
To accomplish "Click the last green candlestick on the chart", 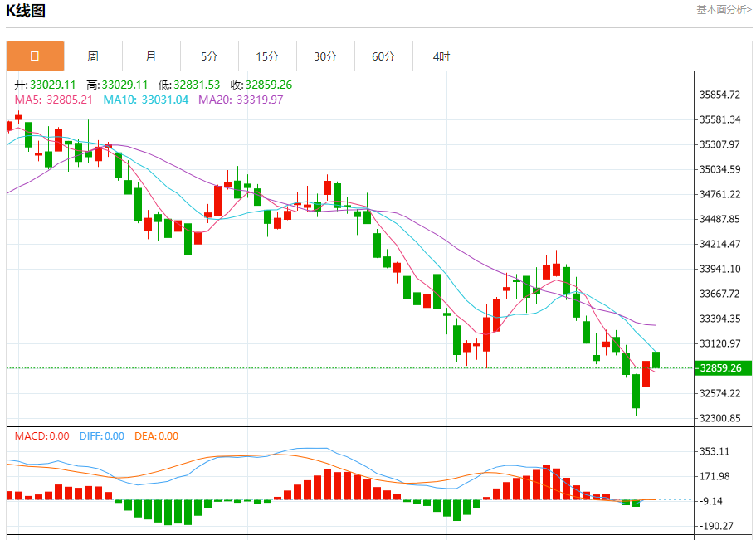I will (x=656, y=360).
